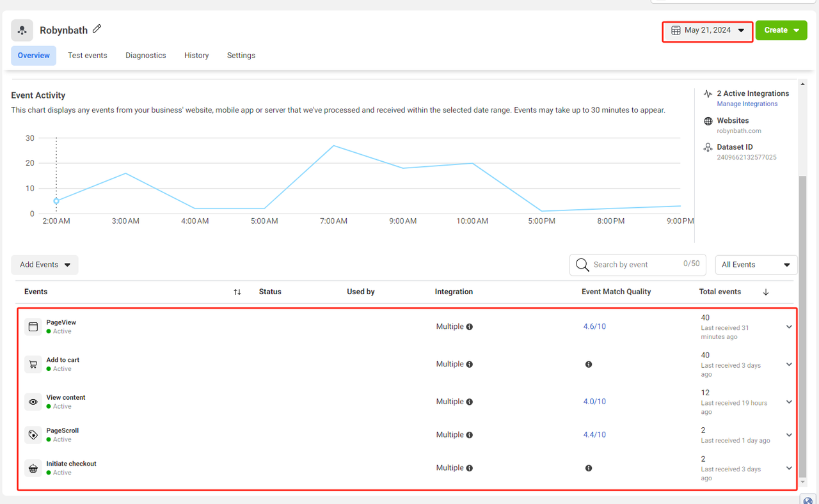Click Initiate checkout match quality info icon

pyautogui.click(x=589, y=468)
